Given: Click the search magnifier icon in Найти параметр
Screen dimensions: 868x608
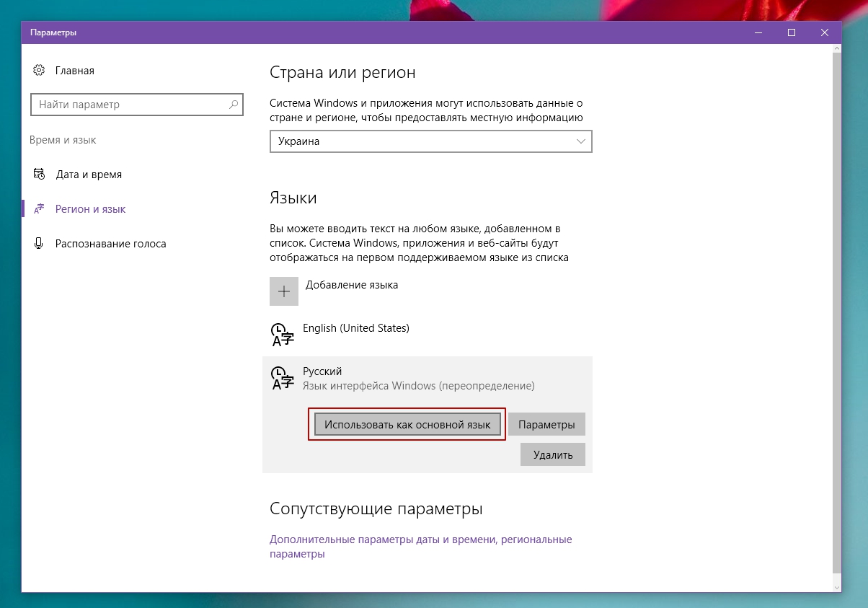Looking at the screenshot, I should pyautogui.click(x=234, y=105).
